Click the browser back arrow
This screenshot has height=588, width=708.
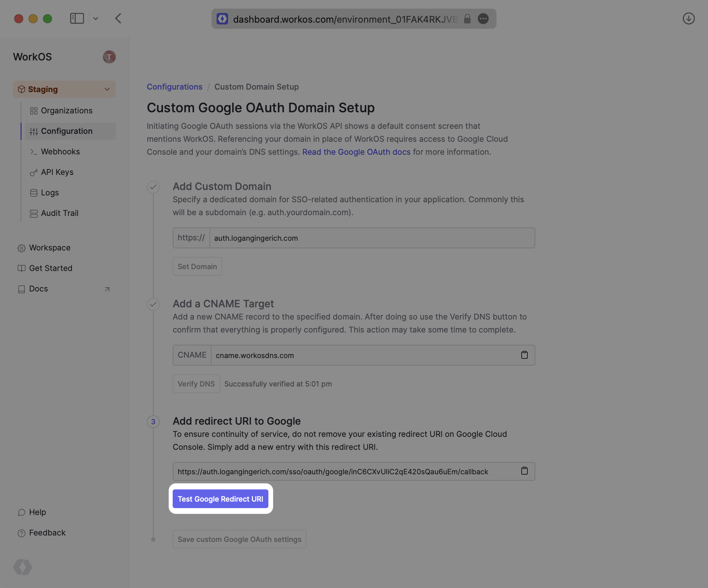pyautogui.click(x=118, y=18)
